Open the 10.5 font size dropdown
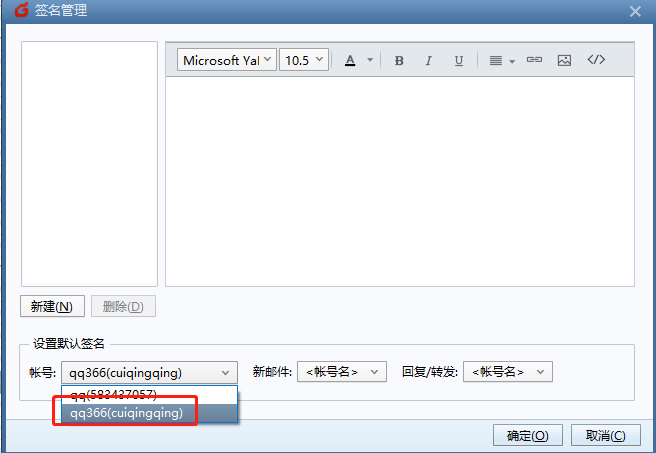Screen dimensions: 656x453 pos(304,60)
